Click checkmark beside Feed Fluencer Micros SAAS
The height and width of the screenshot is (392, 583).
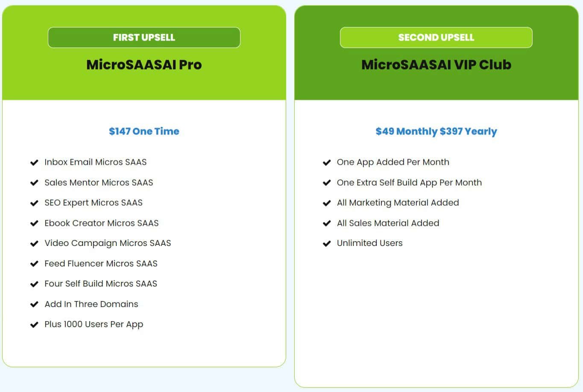pyautogui.click(x=34, y=264)
